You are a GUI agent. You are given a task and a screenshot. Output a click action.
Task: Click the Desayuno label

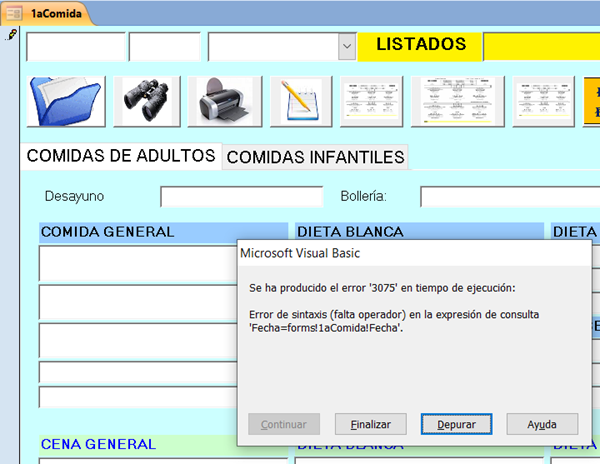[x=74, y=196]
